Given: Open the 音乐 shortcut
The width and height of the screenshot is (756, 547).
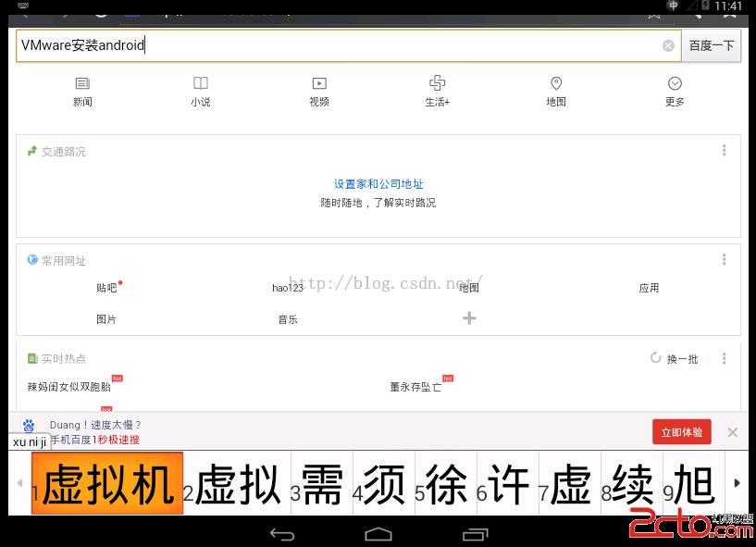Looking at the screenshot, I should pyautogui.click(x=288, y=319).
